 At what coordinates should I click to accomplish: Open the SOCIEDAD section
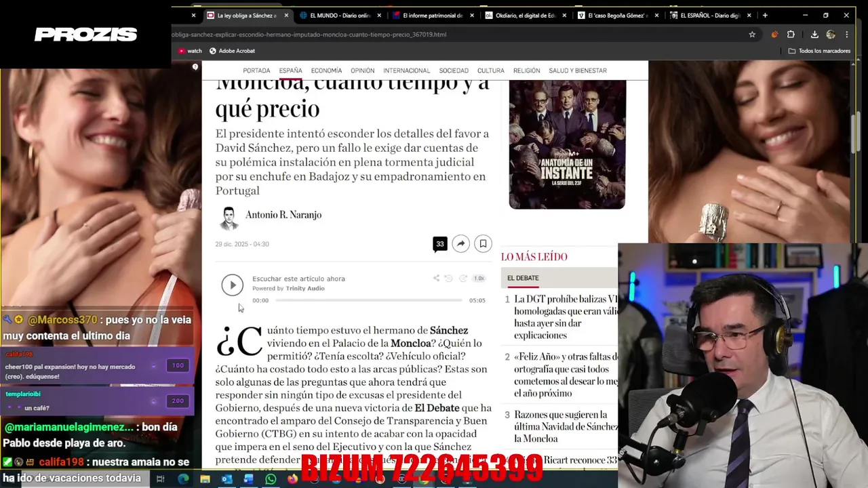pos(454,70)
